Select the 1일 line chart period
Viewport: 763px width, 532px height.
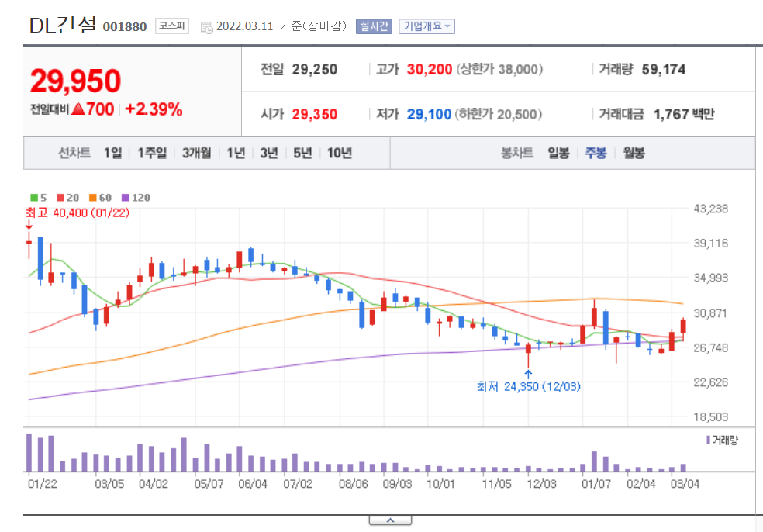click(x=112, y=154)
